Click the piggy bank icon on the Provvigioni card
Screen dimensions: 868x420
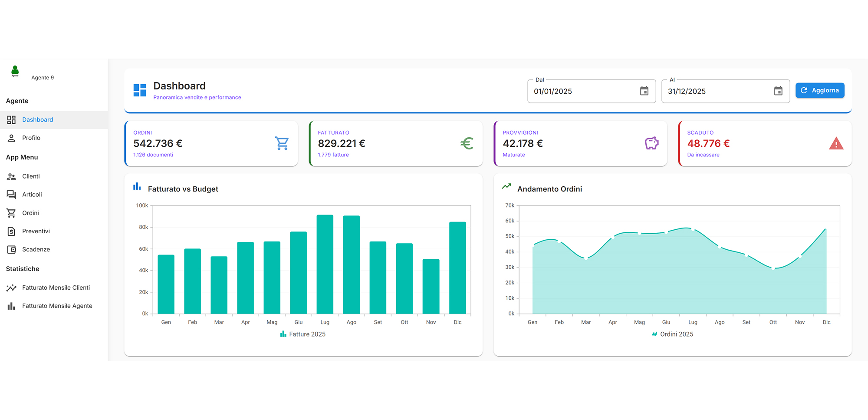pyautogui.click(x=651, y=143)
